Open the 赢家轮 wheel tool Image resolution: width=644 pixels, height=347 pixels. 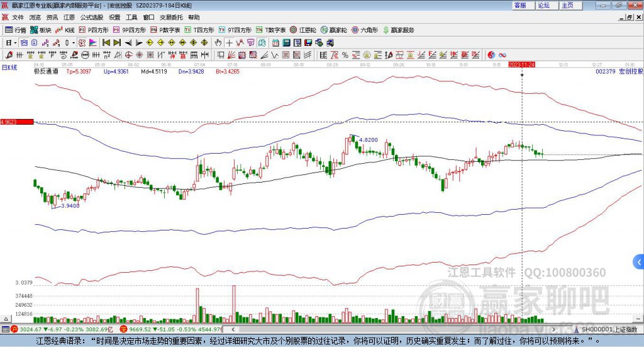(334, 30)
